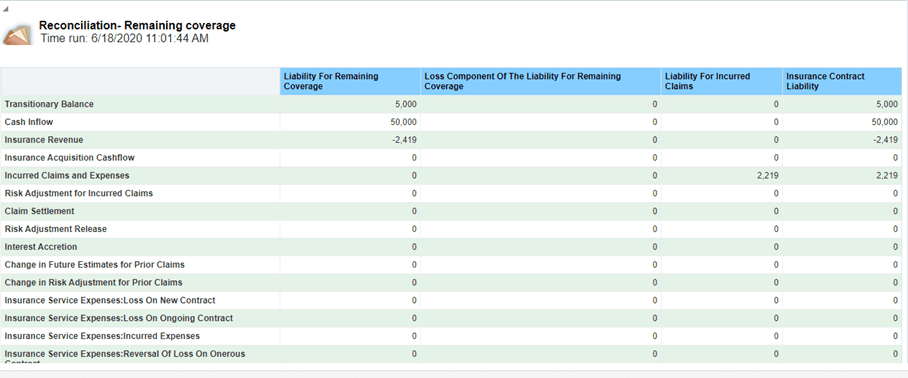Click 50,000 under Insurance Contract Liability

pyautogui.click(x=885, y=122)
